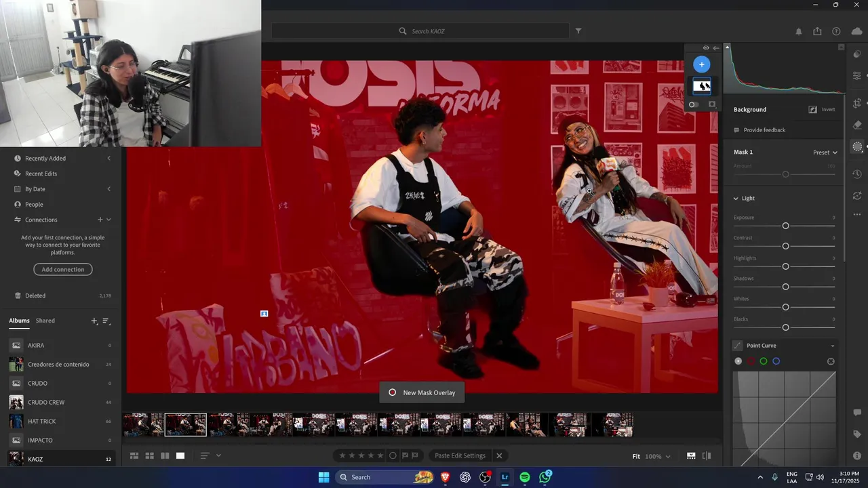Open the Edit sliders panel icon

(x=857, y=75)
